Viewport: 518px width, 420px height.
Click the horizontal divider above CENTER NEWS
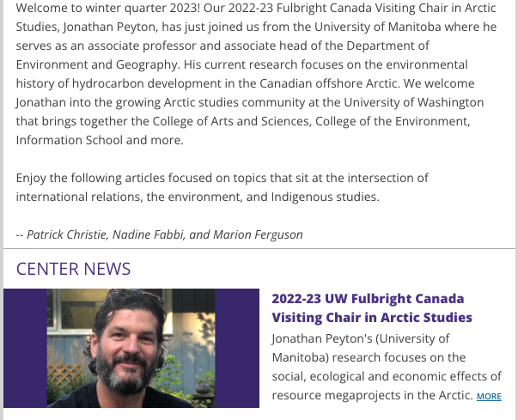(259, 248)
